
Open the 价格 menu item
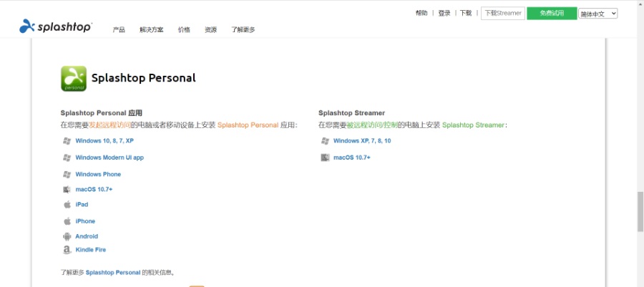pos(184,29)
